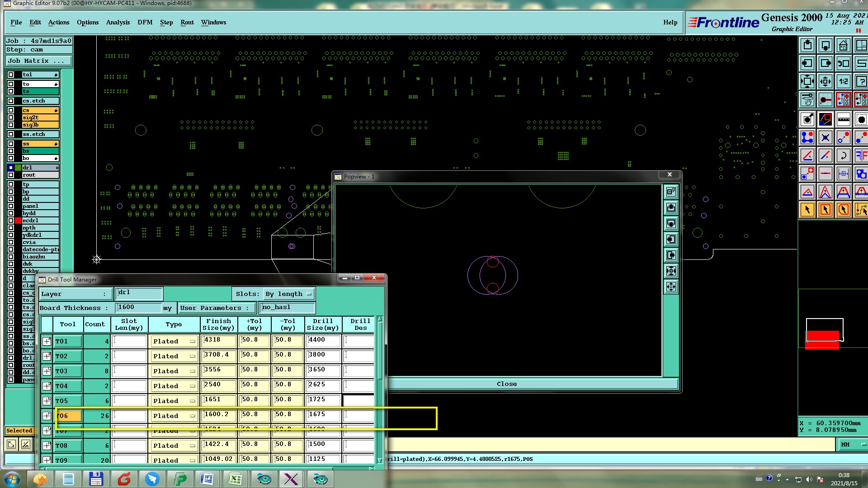The height and width of the screenshot is (488, 868).
Task: Click the Home view icon in toolbar
Action: [x=843, y=46]
